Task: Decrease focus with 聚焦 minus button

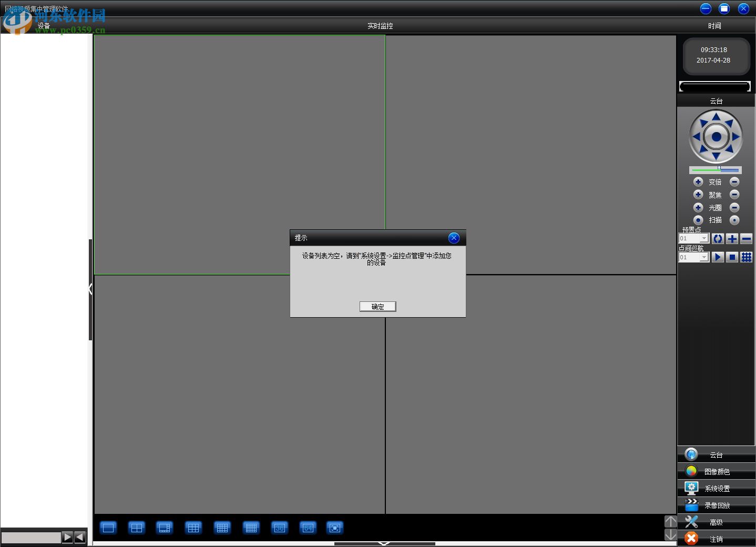Action: tap(734, 195)
